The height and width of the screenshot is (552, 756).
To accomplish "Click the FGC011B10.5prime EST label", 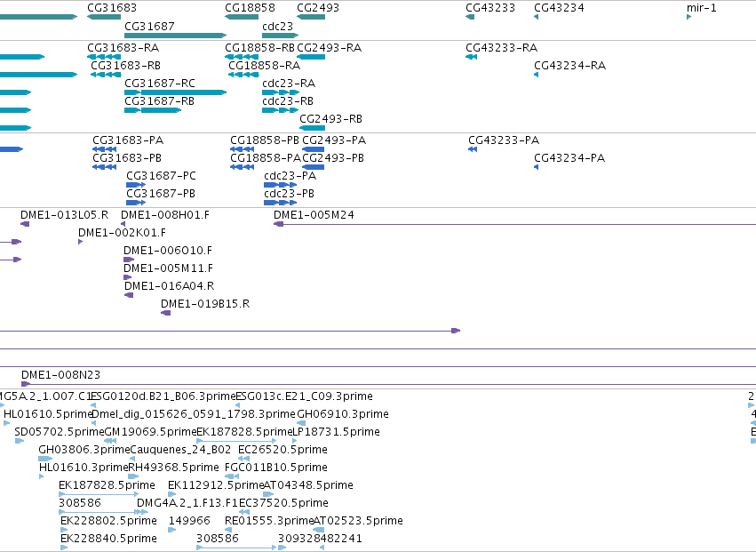I will click(276, 468).
